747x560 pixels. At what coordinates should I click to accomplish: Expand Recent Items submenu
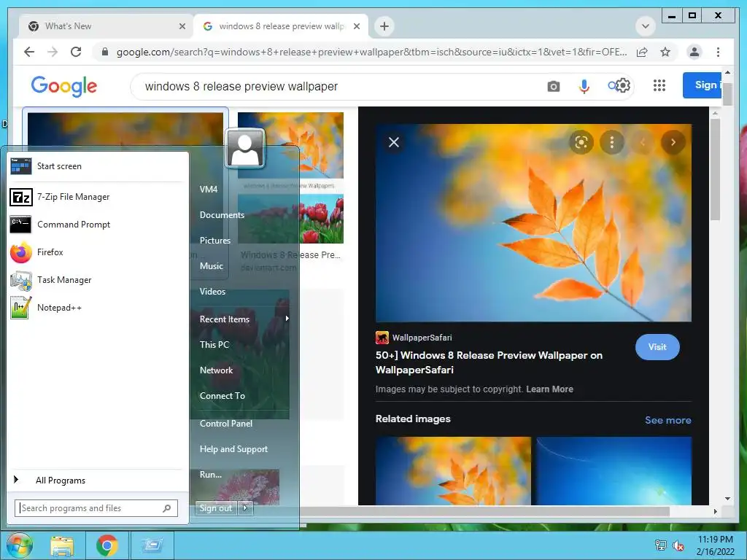[244, 319]
